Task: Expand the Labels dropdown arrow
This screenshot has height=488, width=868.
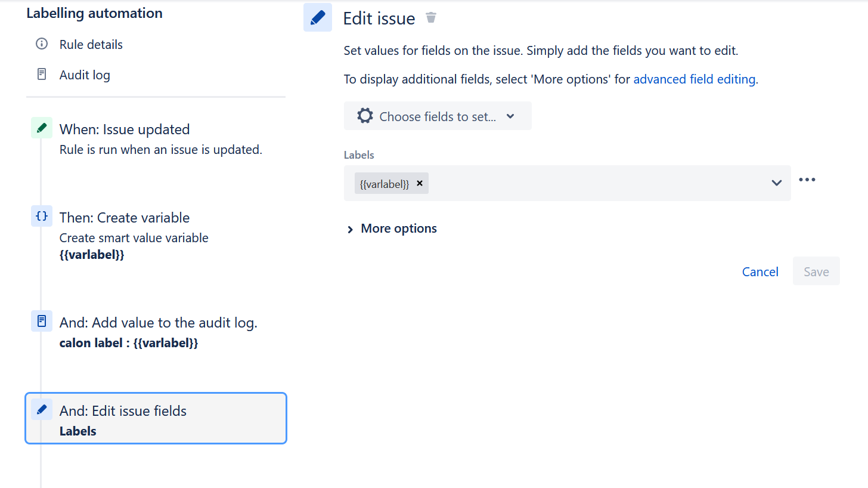Action: pyautogui.click(x=776, y=183)
